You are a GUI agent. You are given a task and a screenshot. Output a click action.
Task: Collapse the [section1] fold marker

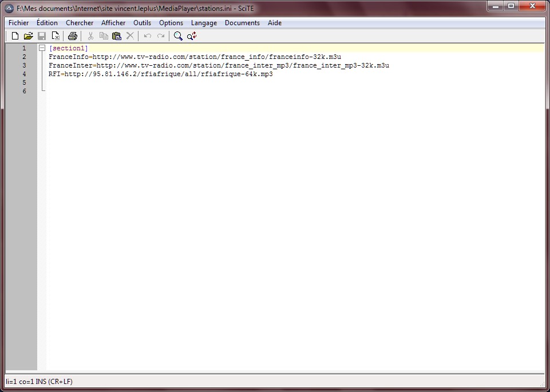pyautogui.click(x=42, y=48)
